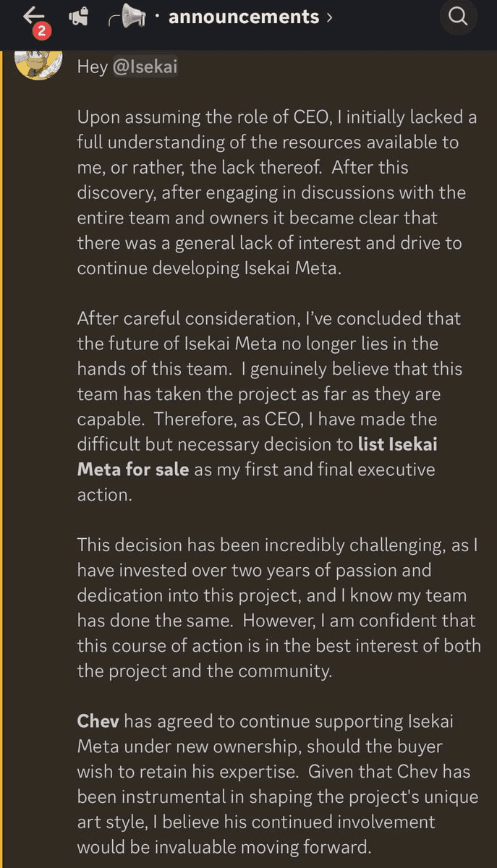Tap the sentence would be invaluable moving forward
This screenshot has width=497, height=868.
pyautogui.click(x=223, y=847)
